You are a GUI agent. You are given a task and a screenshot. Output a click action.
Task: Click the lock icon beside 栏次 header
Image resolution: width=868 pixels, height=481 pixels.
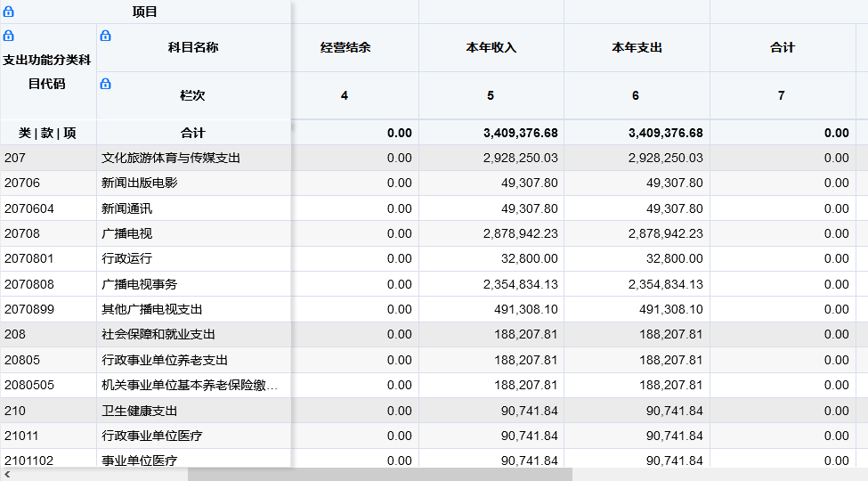[105, 84]
